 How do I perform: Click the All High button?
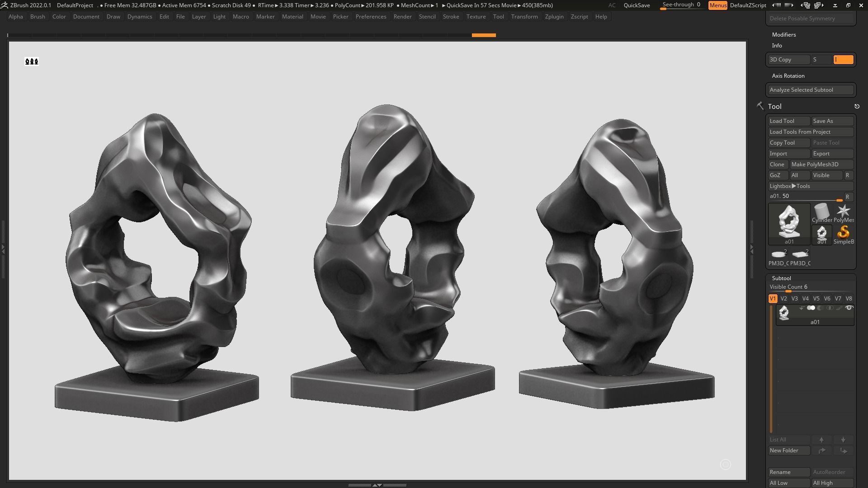(832, 483)
